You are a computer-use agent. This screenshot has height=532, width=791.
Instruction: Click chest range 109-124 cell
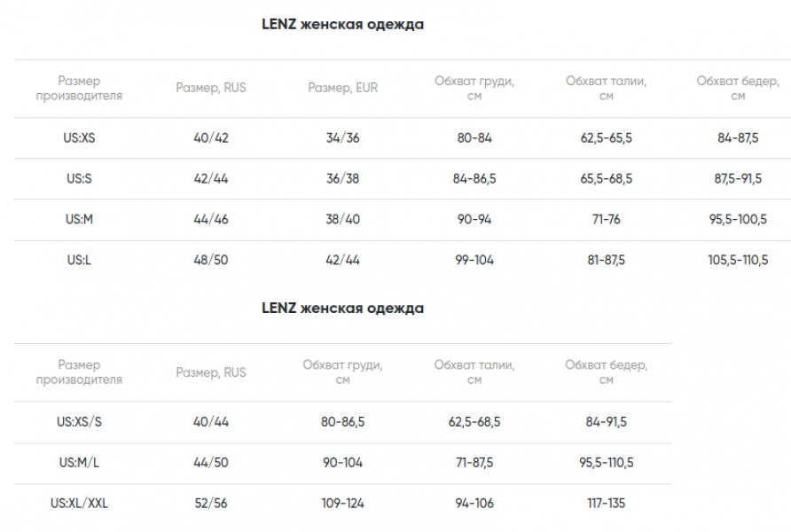coord(342,504)
